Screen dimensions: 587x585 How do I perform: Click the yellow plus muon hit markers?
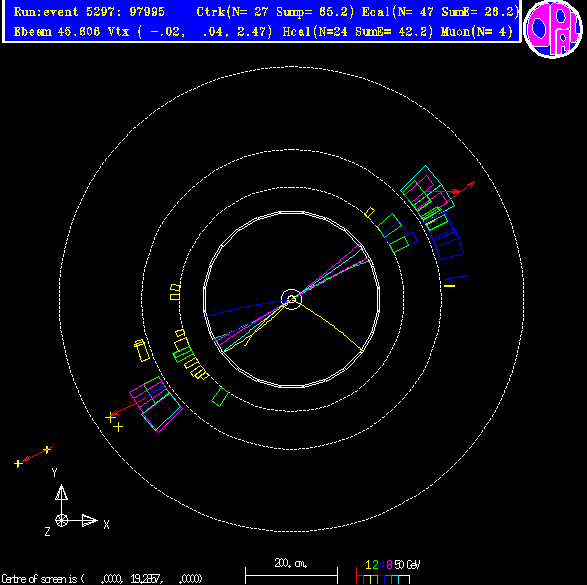click(x=114, y=422)
